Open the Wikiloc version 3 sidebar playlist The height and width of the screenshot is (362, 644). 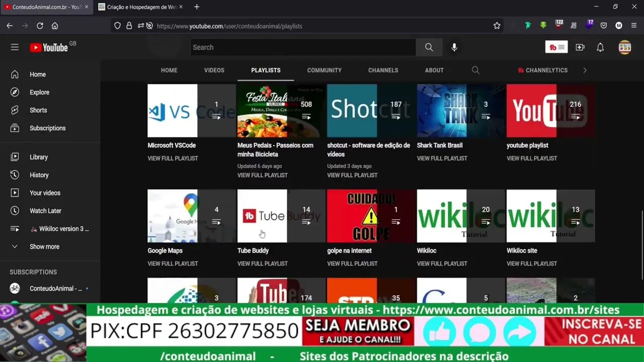(x=50, y=229)
